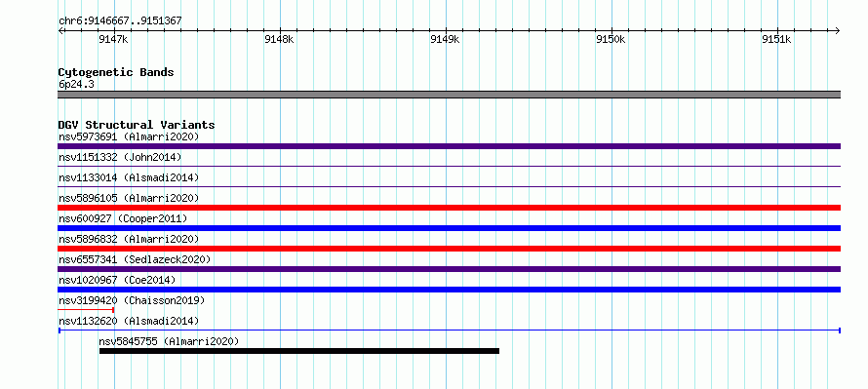Screen dimensions: 868x389
Task: Open the nsv5973691 (Almarri2020) label
Action: click(x=129, y=136)
